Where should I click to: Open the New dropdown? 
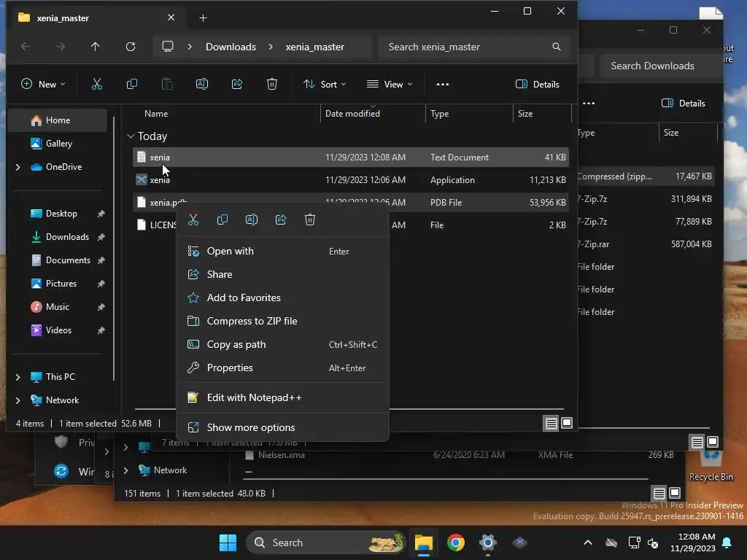point(43,85)
